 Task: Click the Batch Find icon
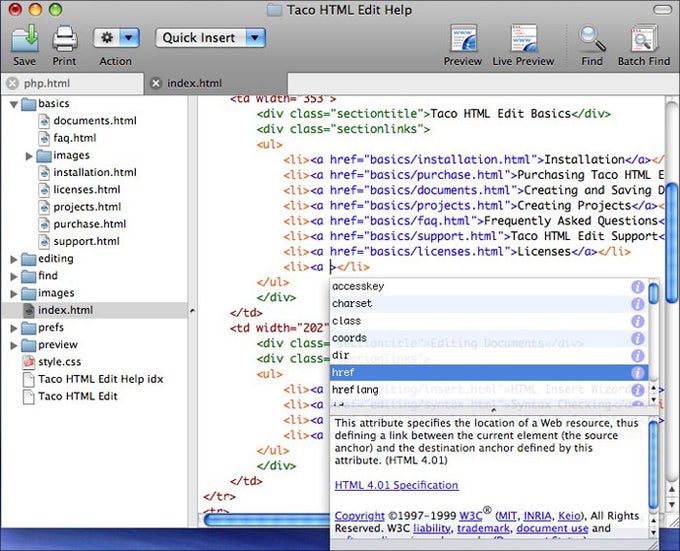tap(644, 39)
